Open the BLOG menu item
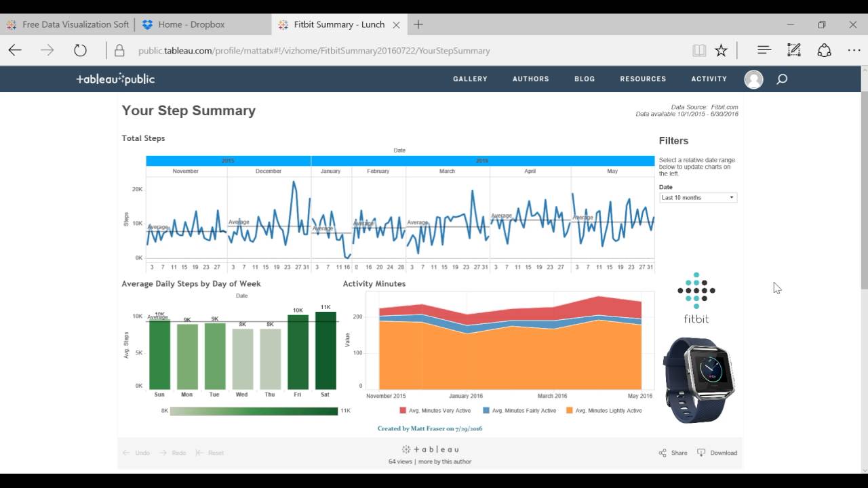 [585, 79]
